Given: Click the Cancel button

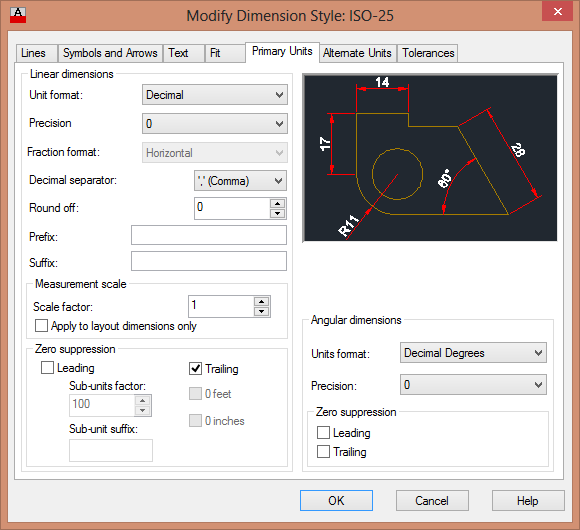Looking at the screenshot, I should (432, 500).
